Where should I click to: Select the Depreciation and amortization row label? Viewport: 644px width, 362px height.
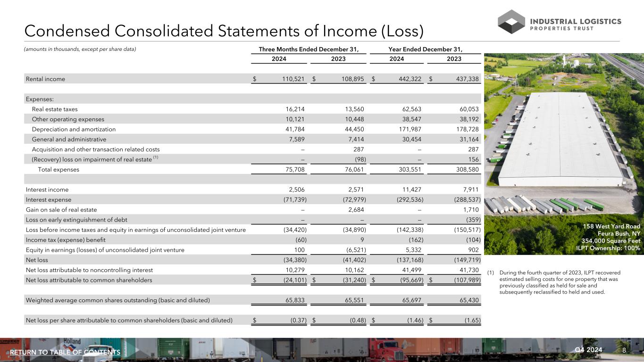click(x=74, y=129)
